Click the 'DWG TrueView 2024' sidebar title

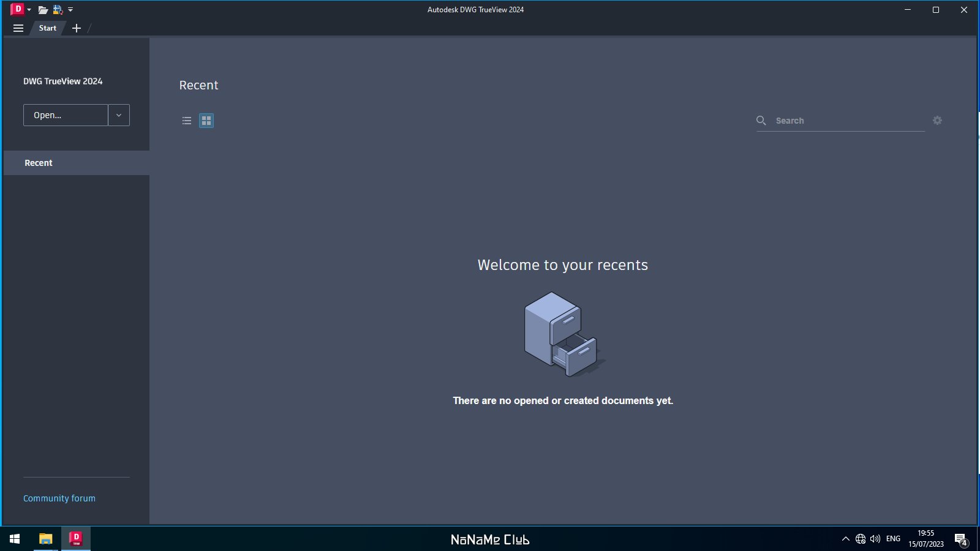click(x=63, y=81)
